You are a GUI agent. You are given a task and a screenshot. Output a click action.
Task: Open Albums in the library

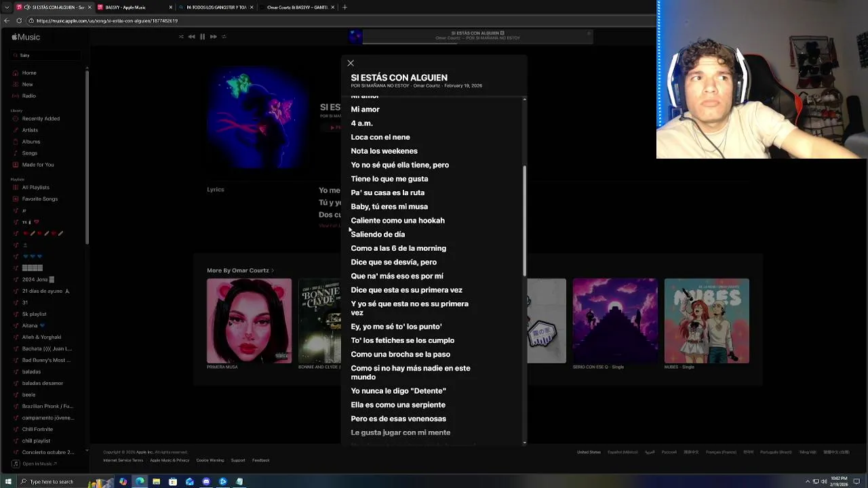coord(31,142)
